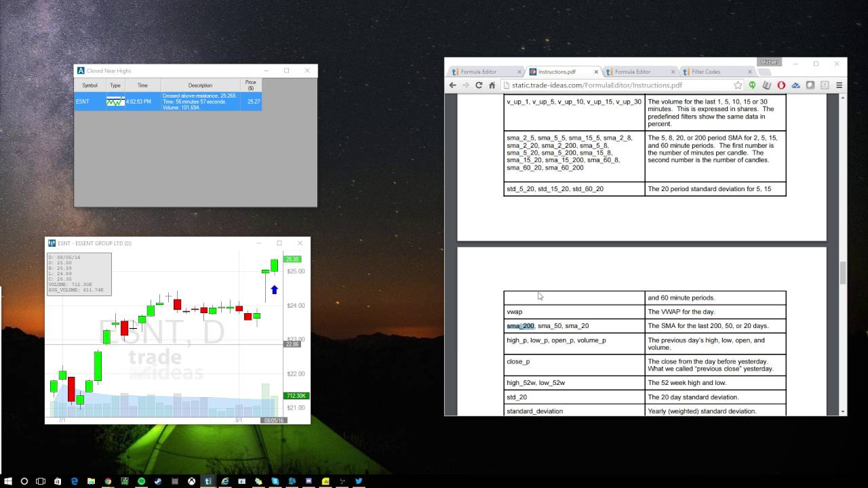Screen dimensions: 868x488
Task: Click the vwap cell in the PDF table
Action: [574, 312]
